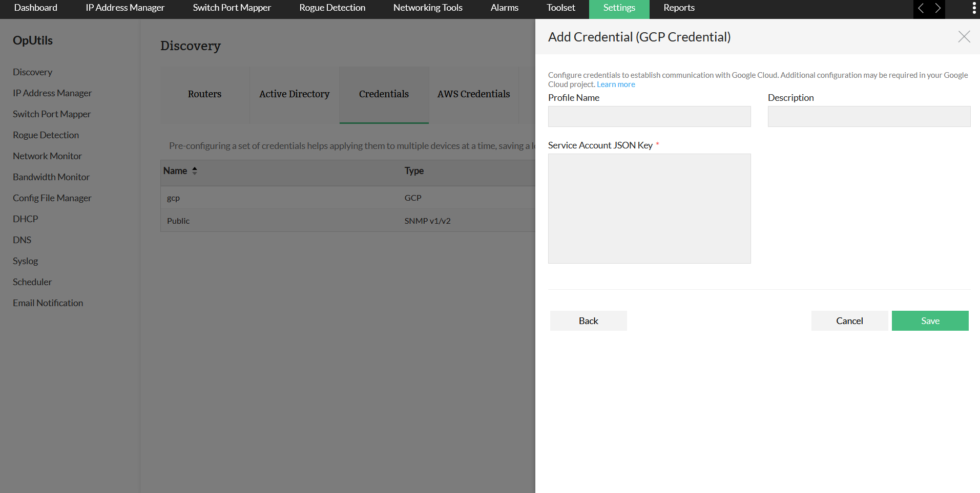Open the vertical three-dot more menu
This screenshot has width=980, height=493.
pyautogui.click(x=974, y=8)
